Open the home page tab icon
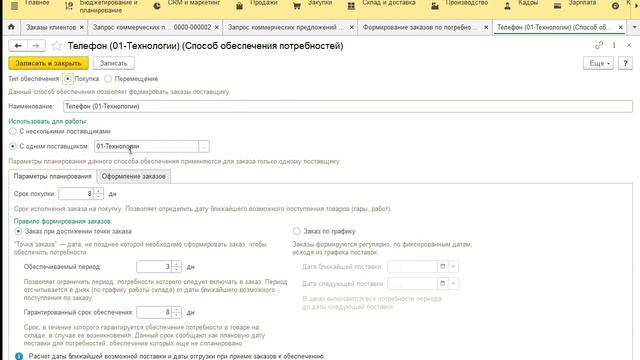The image size is (640, 360). (11, 27)
